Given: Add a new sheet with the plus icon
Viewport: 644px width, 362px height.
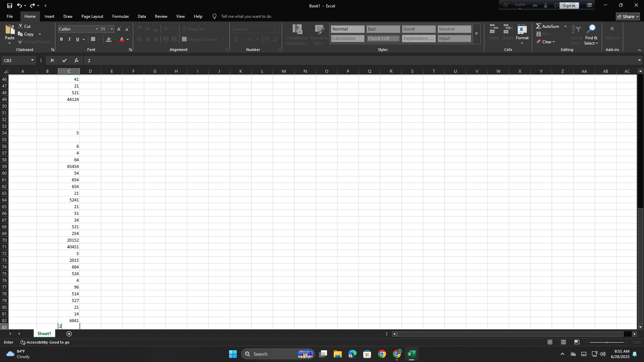Looking at the screenshot, I should point(69,334).
